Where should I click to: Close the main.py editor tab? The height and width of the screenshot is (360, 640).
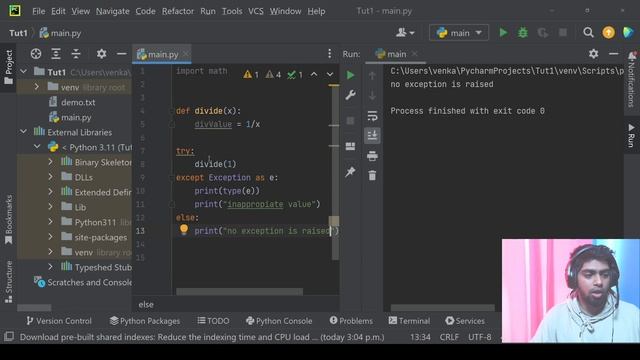(186, 53)
